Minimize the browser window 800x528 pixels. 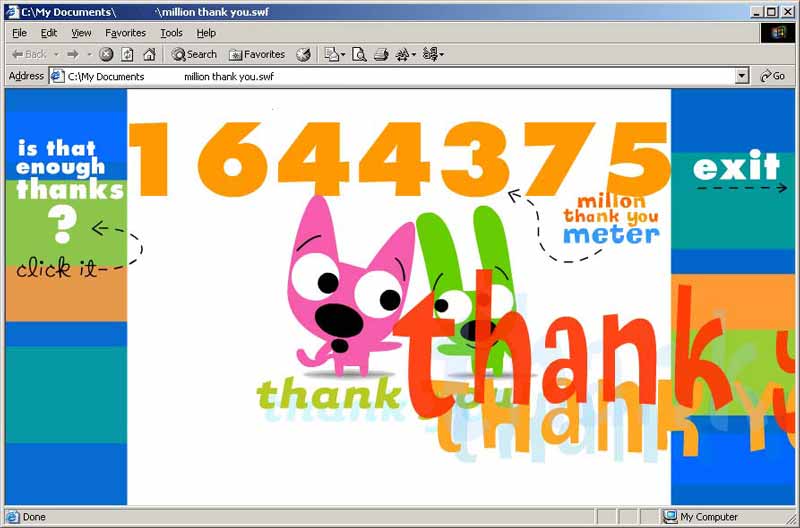[757, 12]
